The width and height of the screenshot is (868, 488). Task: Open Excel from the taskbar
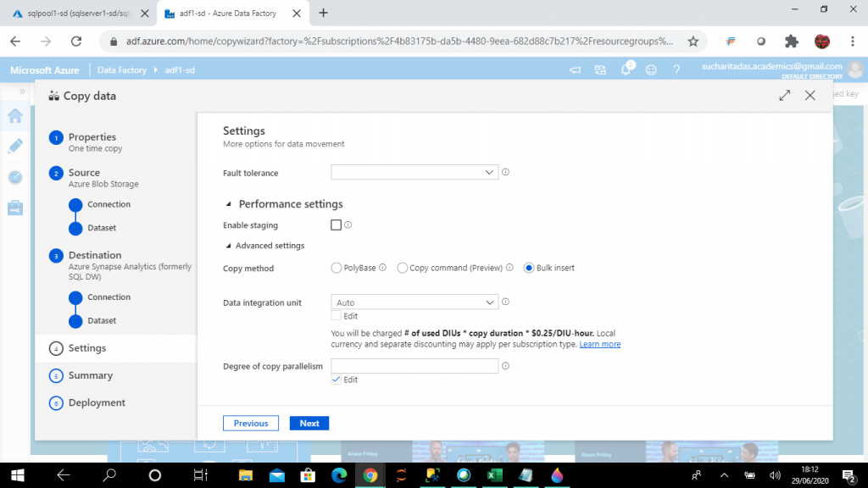tap(495, 475)
